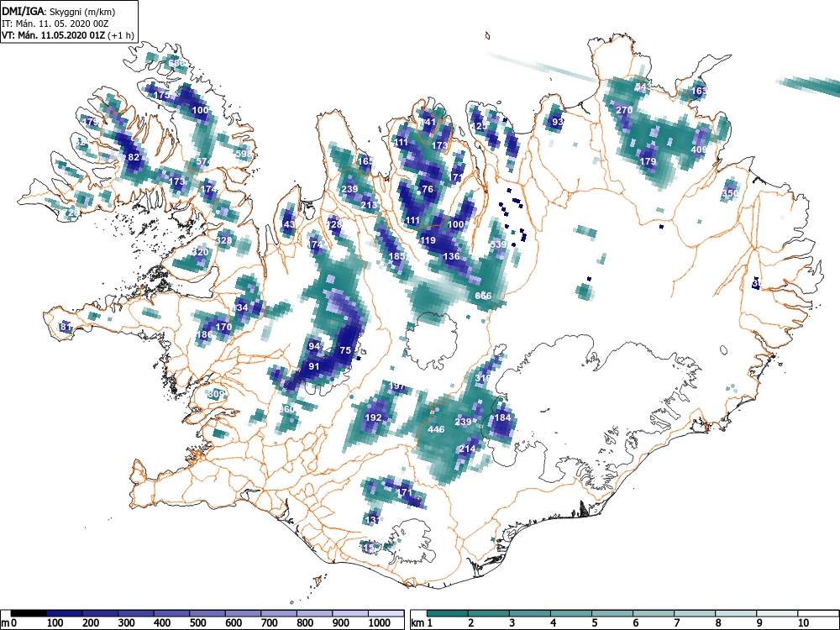Click the 128 visibility value on the map
This screenshot has width=840, height=630.
334,224
